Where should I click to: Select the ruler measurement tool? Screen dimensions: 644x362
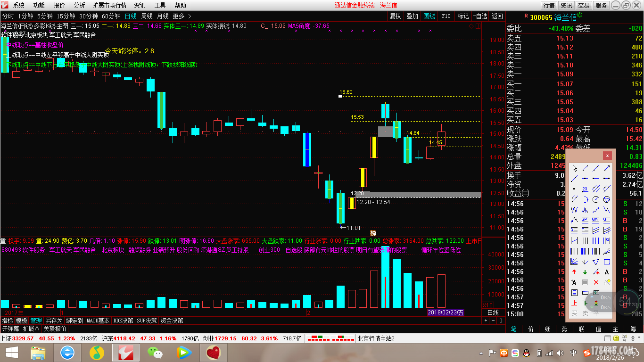[585, 292]
